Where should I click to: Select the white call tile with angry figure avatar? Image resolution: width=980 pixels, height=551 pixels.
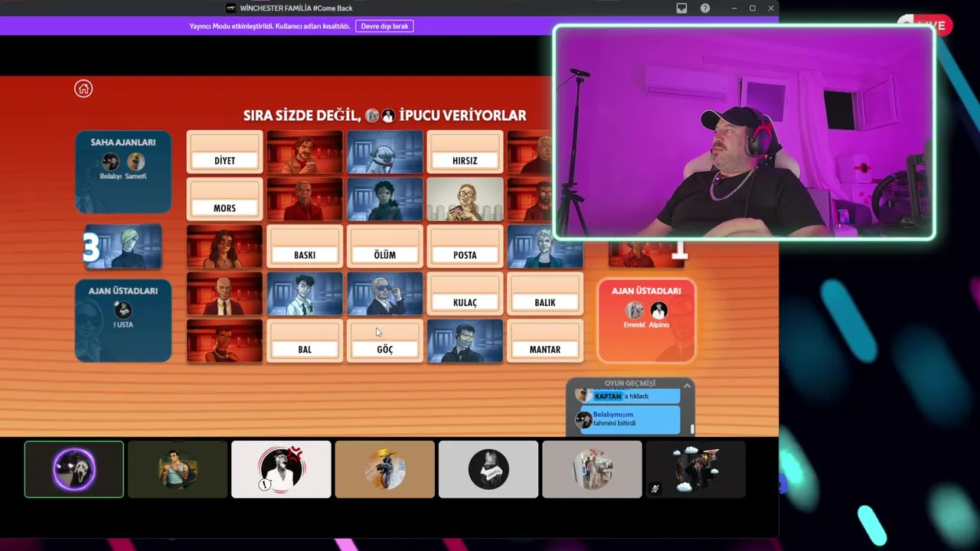281,469
